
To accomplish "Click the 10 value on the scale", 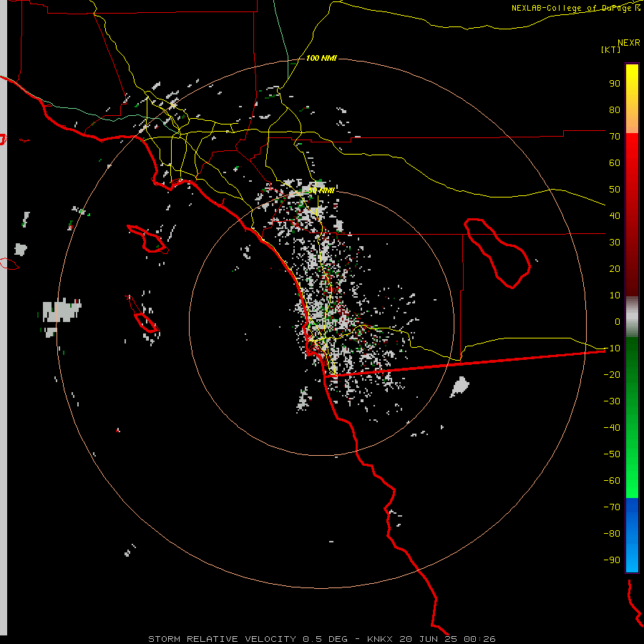I will (x=615, y=296).
